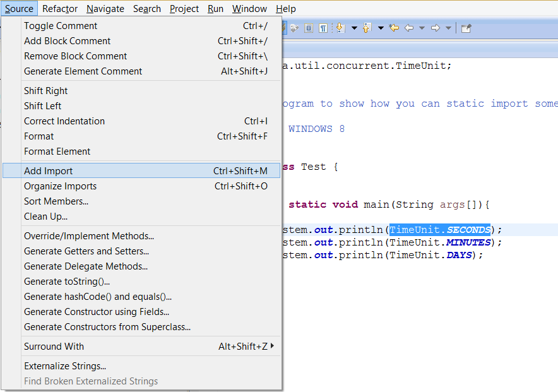558x392 pixels.
Task: Open the Search menu
Action: (147, 9)
